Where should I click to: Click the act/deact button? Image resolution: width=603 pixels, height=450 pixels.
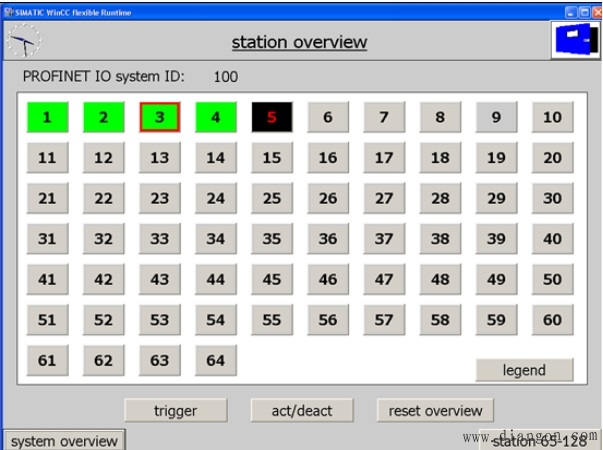[302, 411]
